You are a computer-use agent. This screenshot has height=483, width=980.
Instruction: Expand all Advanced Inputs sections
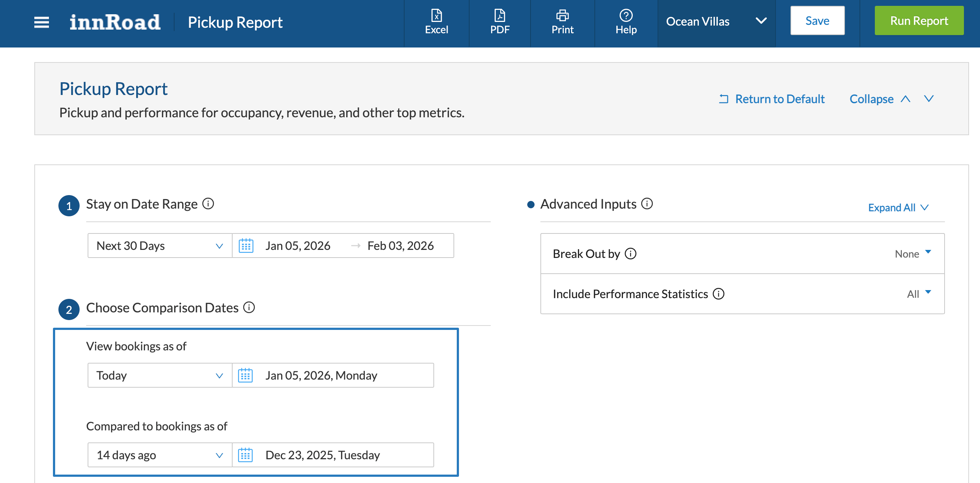pos(898,208)
